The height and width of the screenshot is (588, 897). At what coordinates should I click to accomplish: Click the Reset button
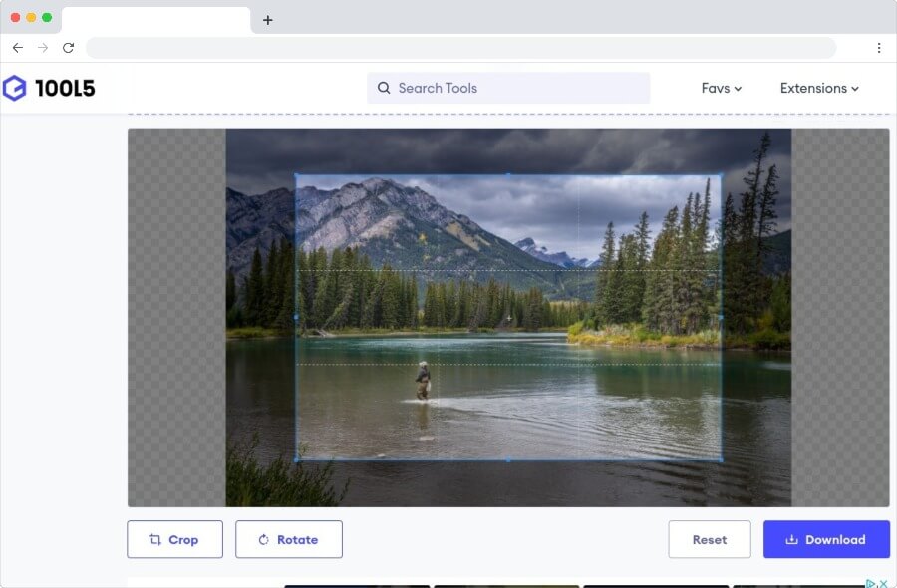click(710, 539)
